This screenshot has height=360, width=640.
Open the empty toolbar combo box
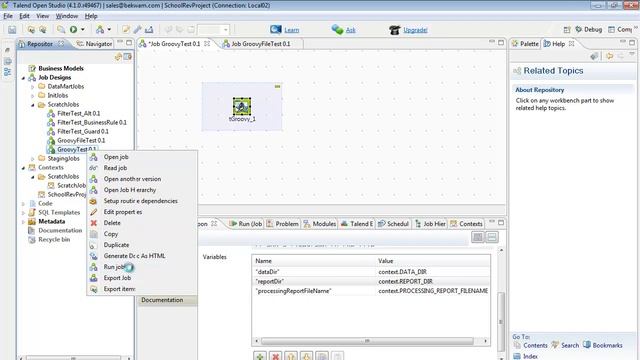[x=213, y=29]
